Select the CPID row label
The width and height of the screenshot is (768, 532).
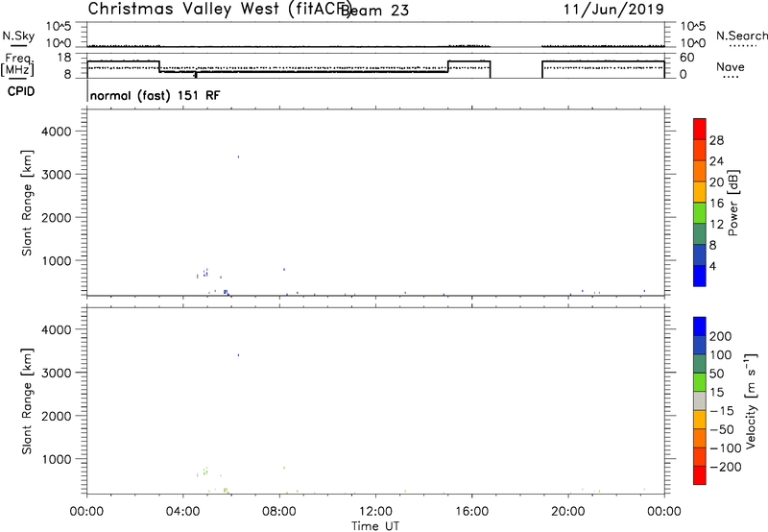tap(21, 91)
